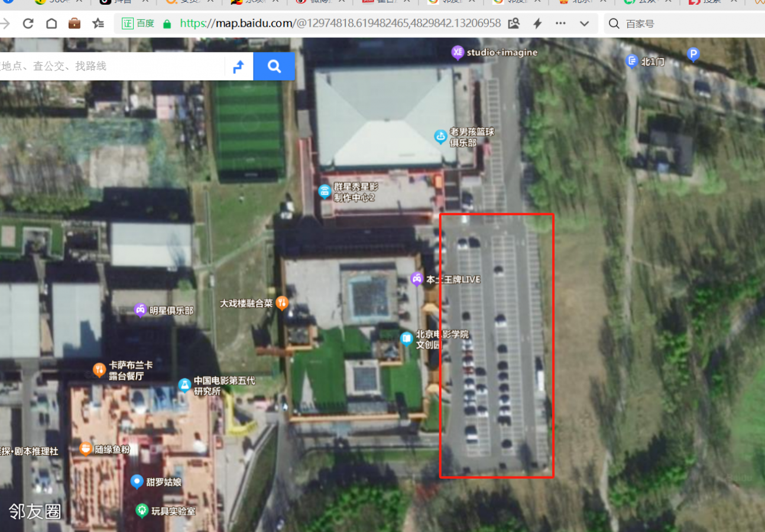Click the 北1门 gate marker
Screen dimensions: 765x532
[632, 61]
